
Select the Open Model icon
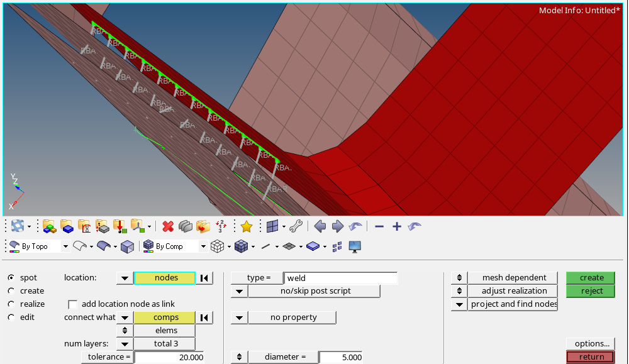click(x=67, y=226)
